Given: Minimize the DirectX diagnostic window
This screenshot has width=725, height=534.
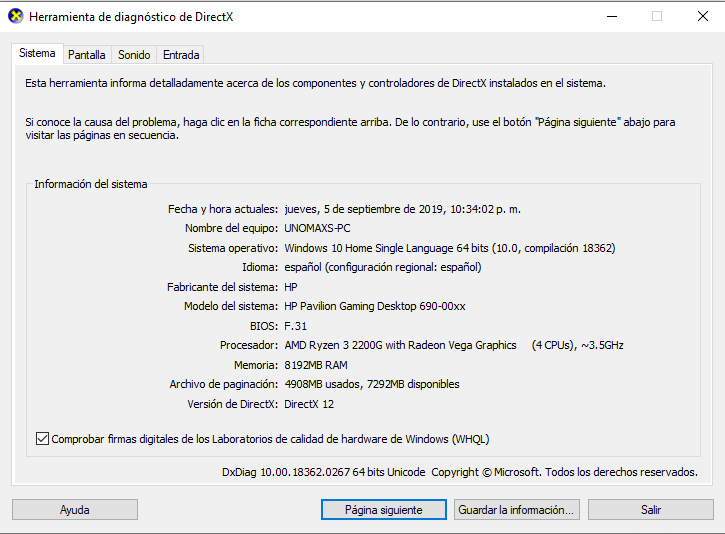Looking at the screenshot, I should tap(612, 17).
